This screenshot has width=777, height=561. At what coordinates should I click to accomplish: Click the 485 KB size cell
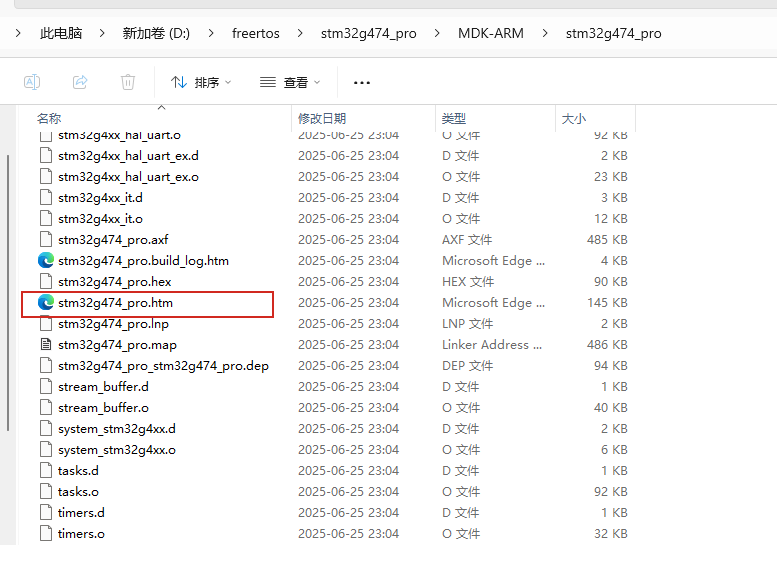click(607, 239)
